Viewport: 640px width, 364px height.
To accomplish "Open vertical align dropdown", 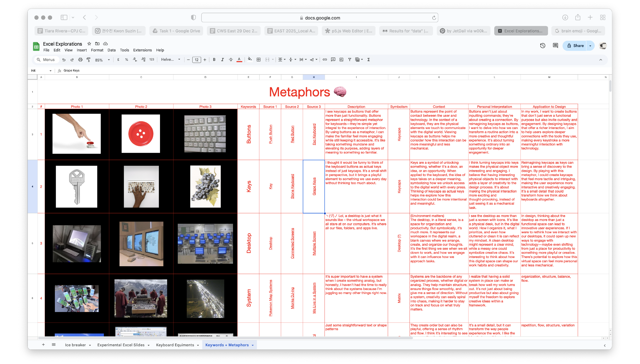I will (x=292, y=60).
